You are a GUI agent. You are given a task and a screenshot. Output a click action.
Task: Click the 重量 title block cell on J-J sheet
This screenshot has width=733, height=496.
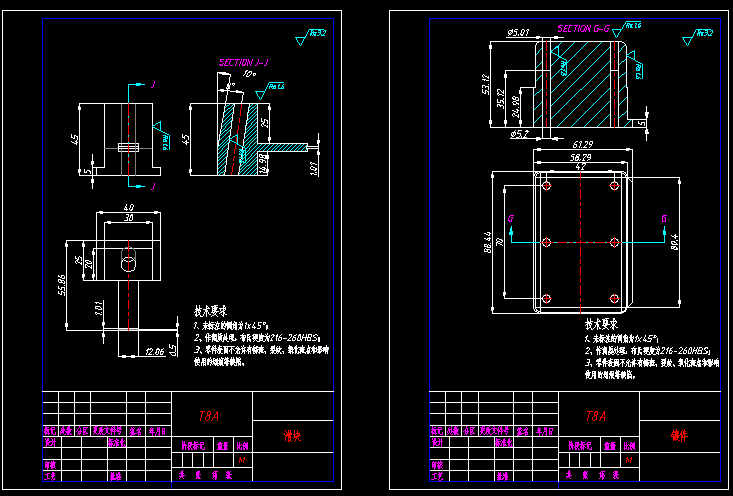tap(223, 446)
